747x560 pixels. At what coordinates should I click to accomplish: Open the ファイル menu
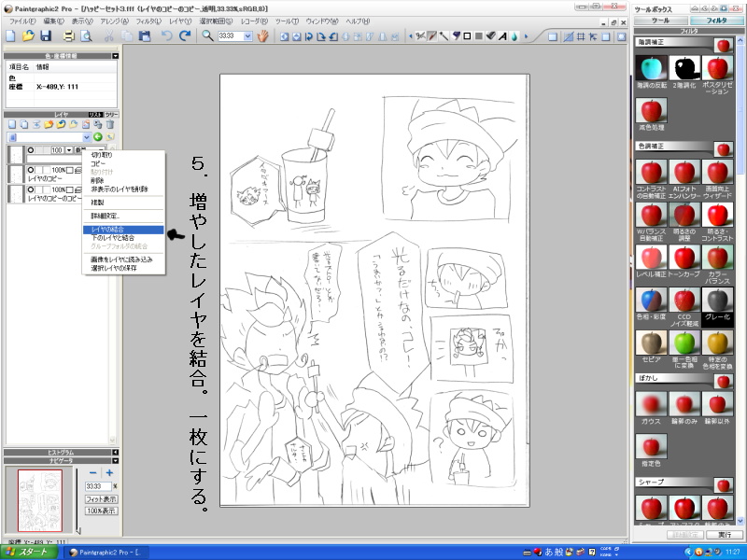coord(22,21)
